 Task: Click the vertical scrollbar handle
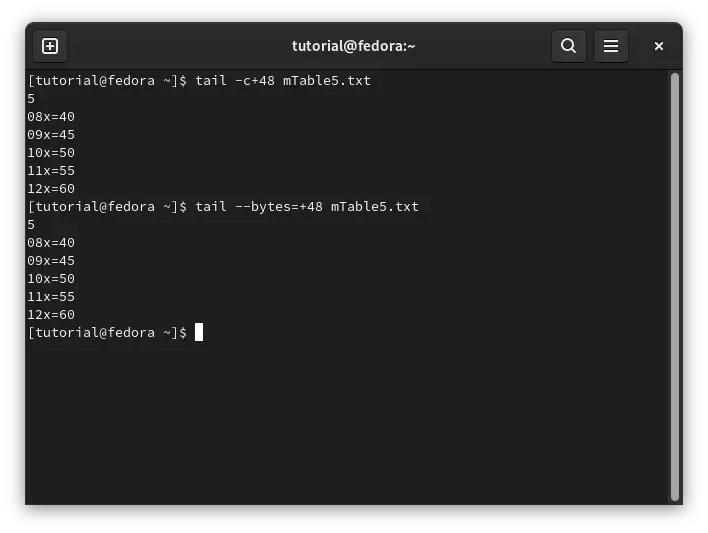pos(675,287)
